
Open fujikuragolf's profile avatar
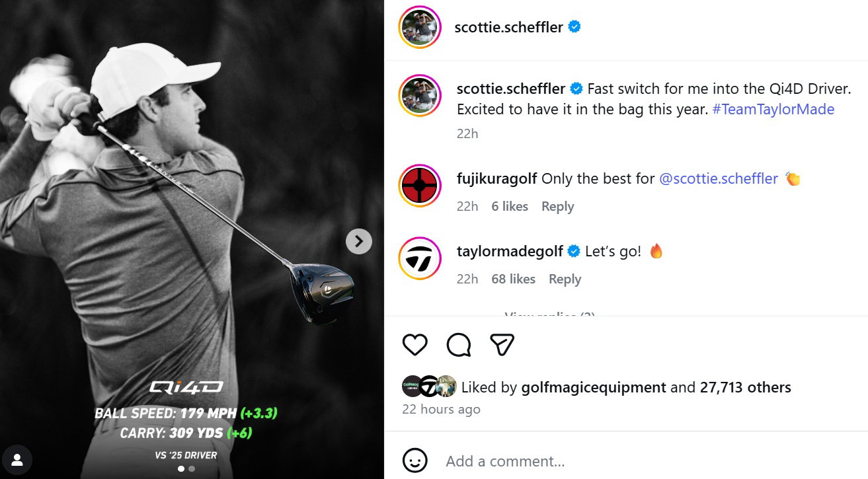click(420, 186)
